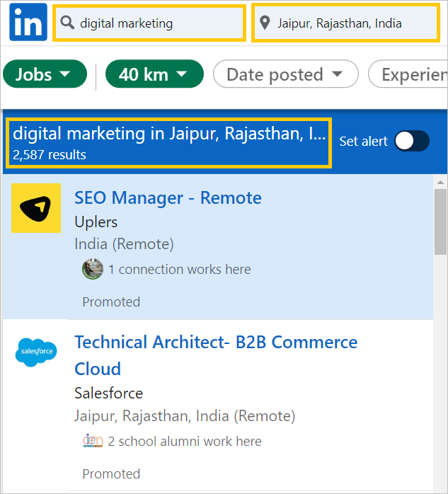Click the magnifier search icon
448x494 pixels.
(x=67, y=23)
